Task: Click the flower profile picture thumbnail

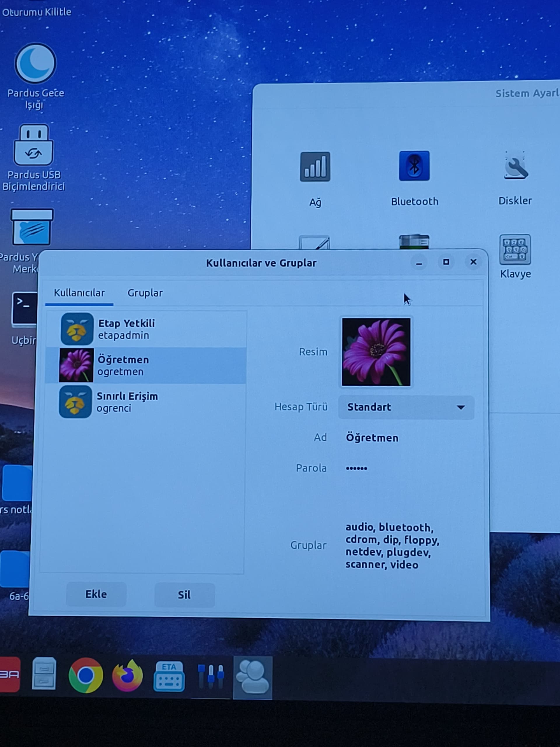Action: (376, 352)
